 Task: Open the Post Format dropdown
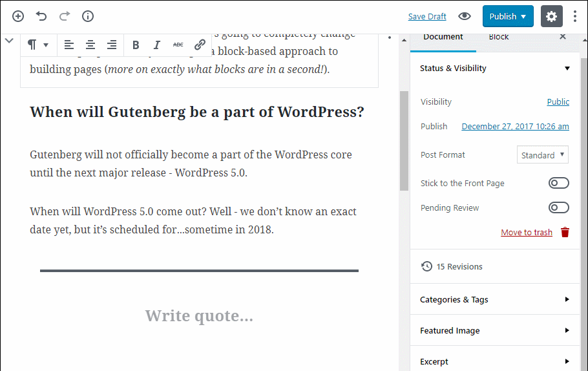[542, 154]
